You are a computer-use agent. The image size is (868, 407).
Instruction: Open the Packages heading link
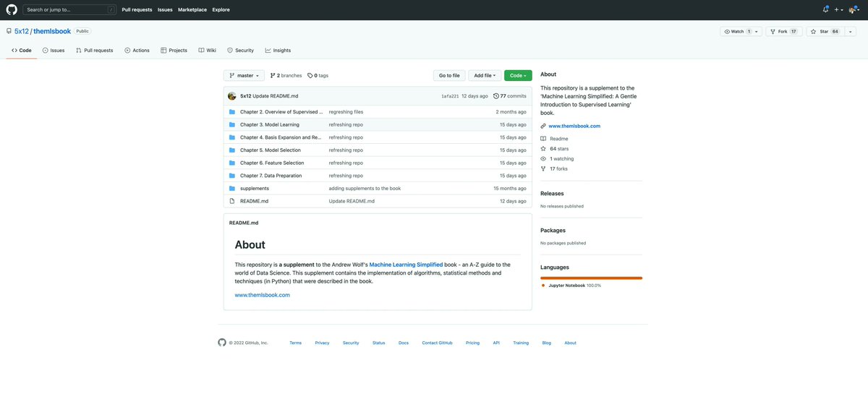click(x=553, y=231)
